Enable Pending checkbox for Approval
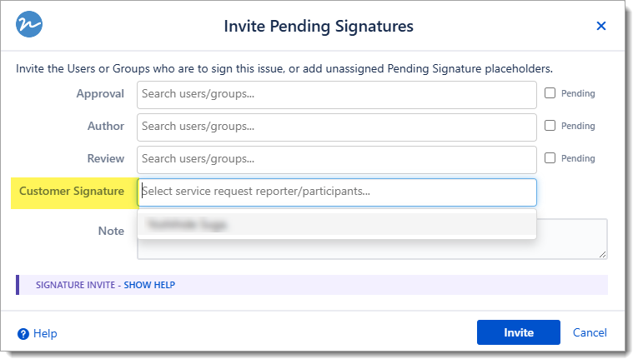Viewport: 638px width, 364px height. click(550, 93)
